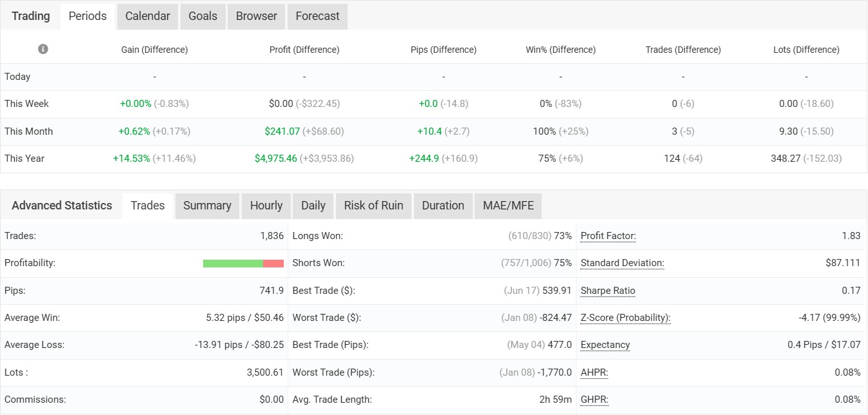Screen dimensions: 868x415
Task: Click the Advanced Statistics section heading
Action: (x=62, y=206)
